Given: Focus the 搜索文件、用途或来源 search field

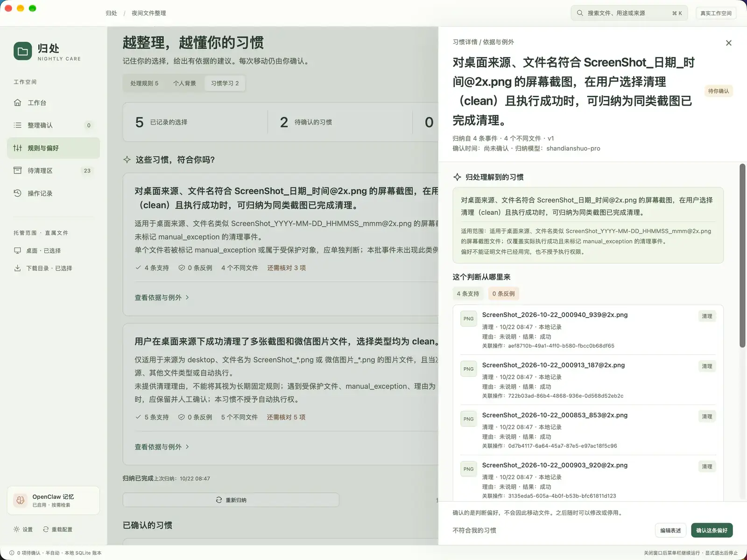Looking at the screenshot, I should (x=630, y=13).
